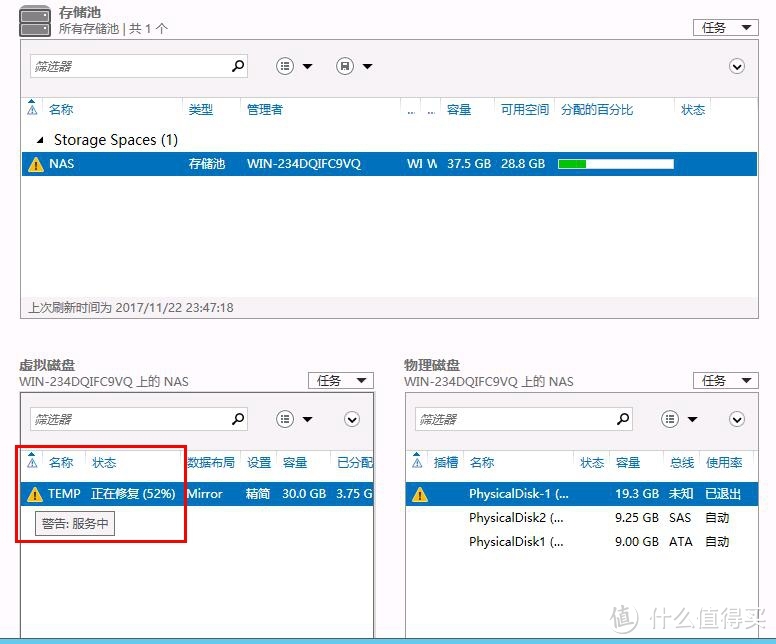Click the NAS allocated percentage bar
776x644 pixels.
tap(615, 164)
